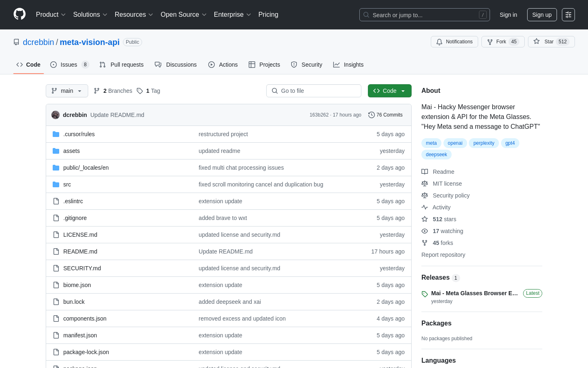This screenshot has height=368, width=588.
Task: View the 45 forks link
Action: coord(437,243)
